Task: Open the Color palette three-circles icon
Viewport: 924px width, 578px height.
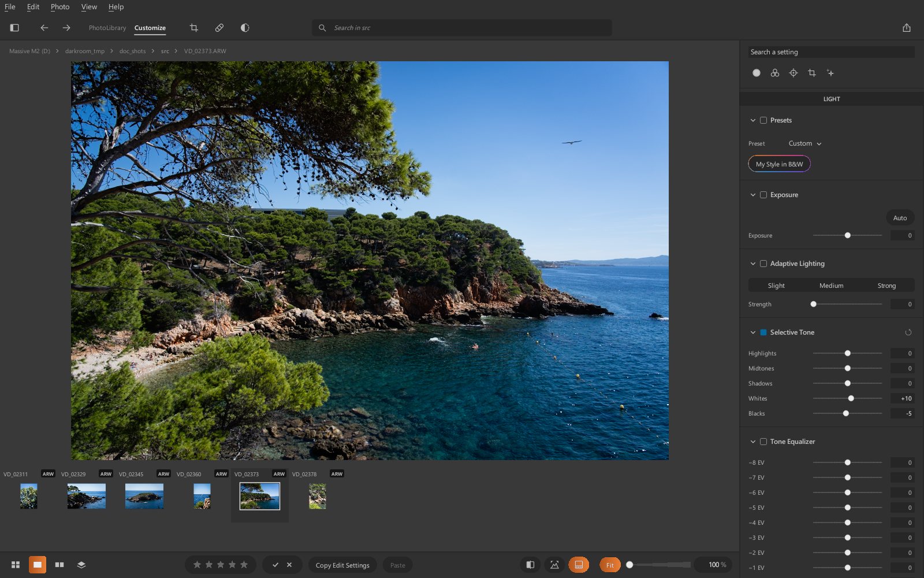Action: [775, 73]
